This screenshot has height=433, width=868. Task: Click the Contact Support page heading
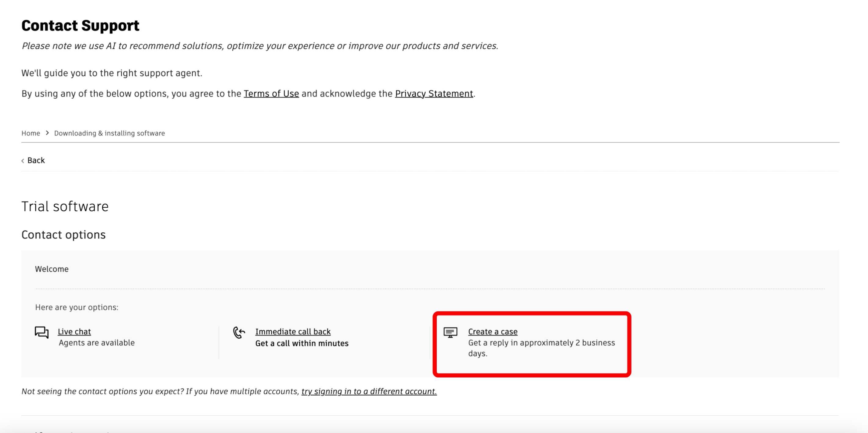(80, 26)
